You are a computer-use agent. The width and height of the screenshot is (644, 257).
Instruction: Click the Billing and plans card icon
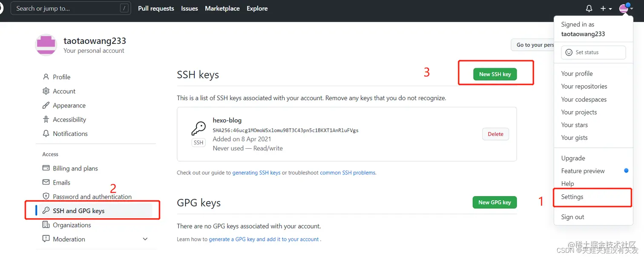[46, 168]
